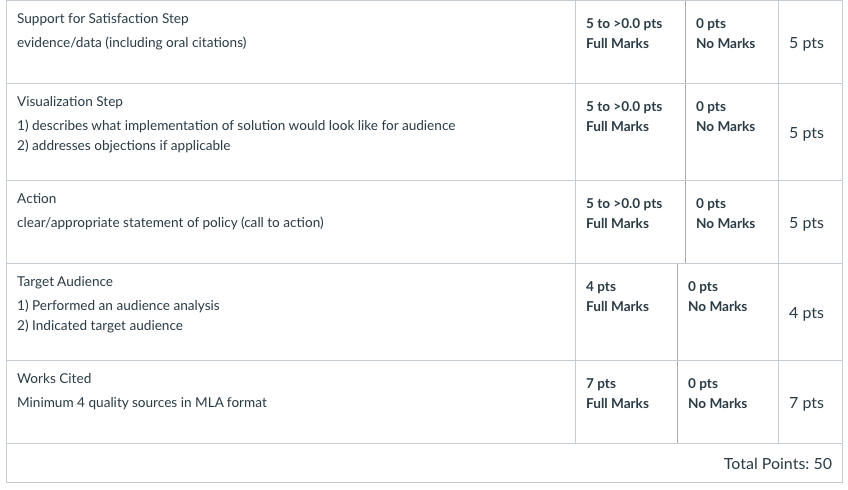848x490 pixels.
Task: Click 'Minimum 4 quality sources in MLA format' description
Action: pos(142,403)
